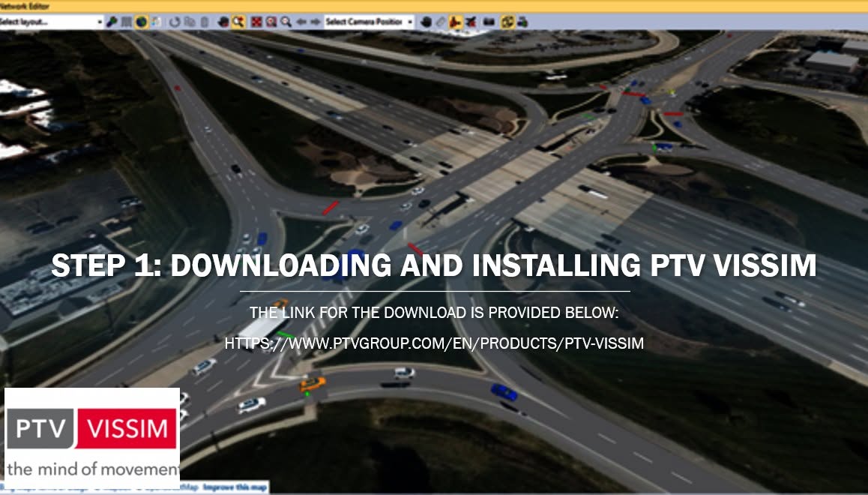Open Select Camera Position dropdown
The height and width of the screenshot is (495, 868).
point(370,22)
